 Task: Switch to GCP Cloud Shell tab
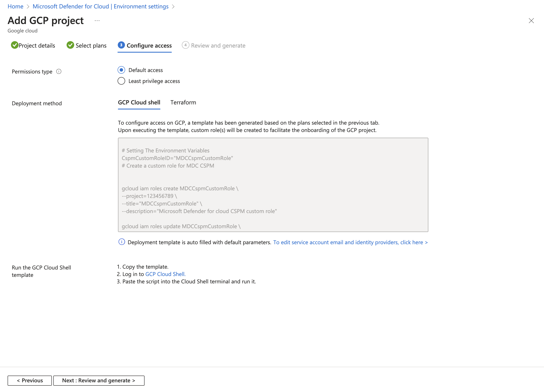(139, 102)
